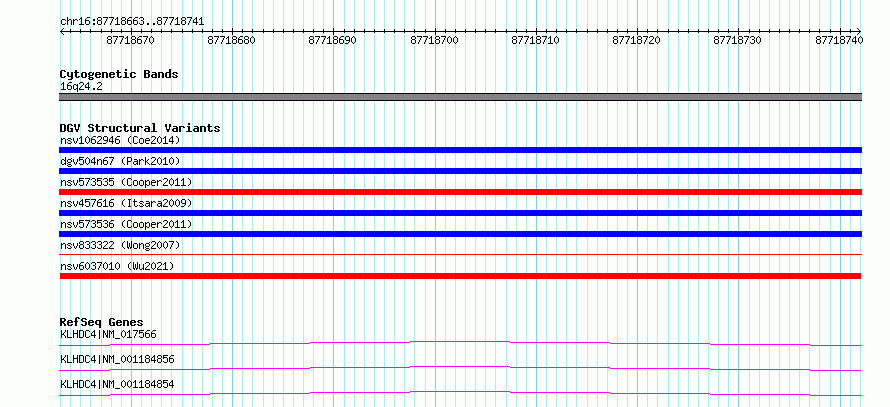Click the blue bar under nsv1062946
Image resolution: width=890 pixels, height=407 pixels.
[460, 150]
